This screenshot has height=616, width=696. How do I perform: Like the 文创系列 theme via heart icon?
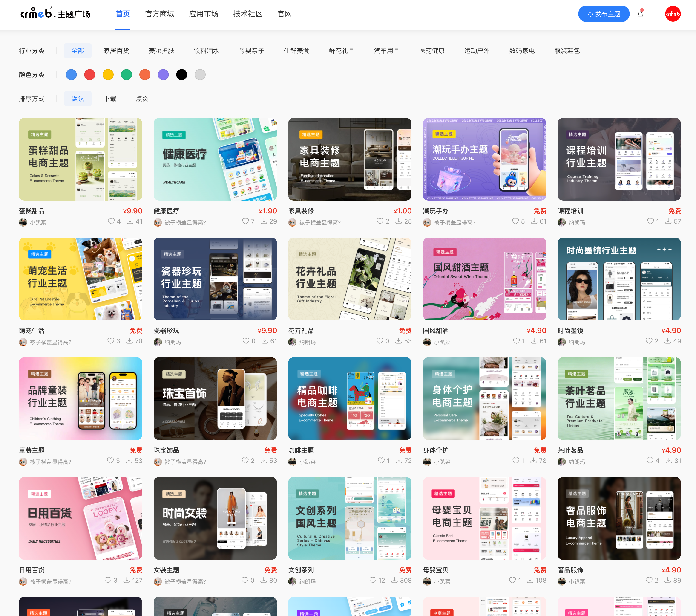(373, 580)
